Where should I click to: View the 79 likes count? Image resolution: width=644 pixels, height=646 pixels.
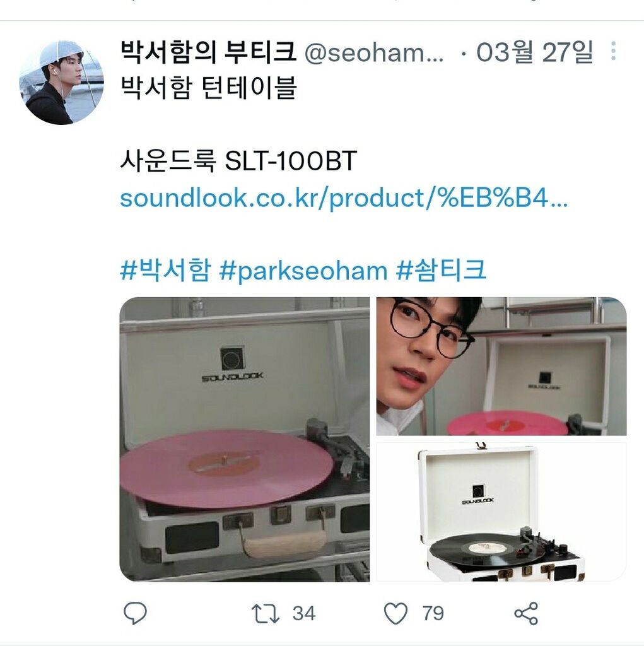[x=433, y=613]
